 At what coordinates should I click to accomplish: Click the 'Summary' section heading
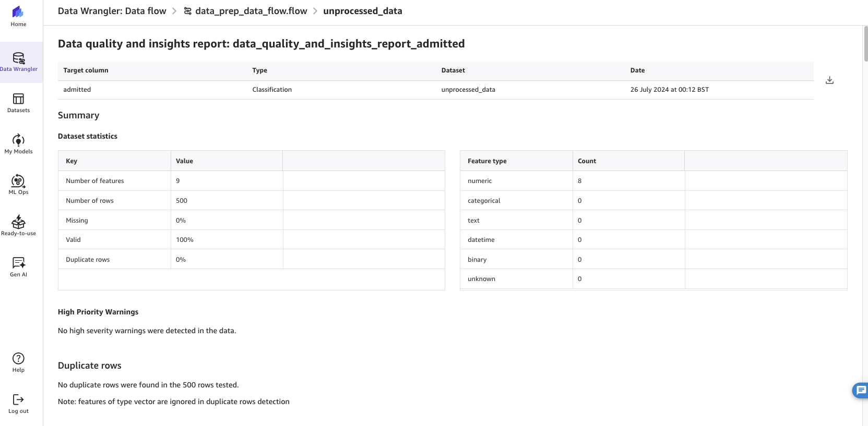point(78,115)
